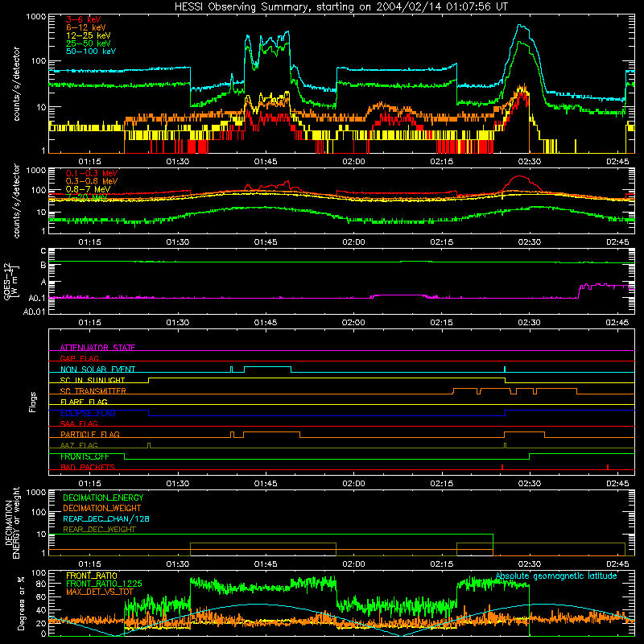Screen dimensions: 644x644
Task: Click the NON_SOLAR_EVENT flag label
Action: 97,369
